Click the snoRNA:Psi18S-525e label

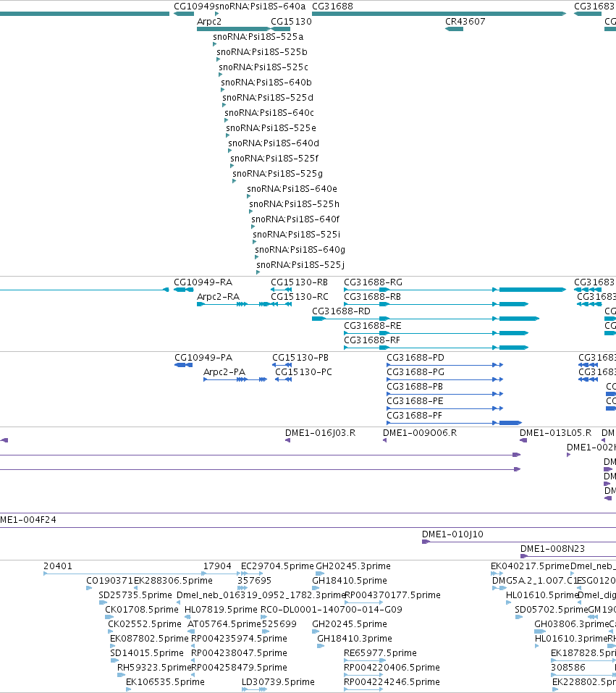[271, 127]
